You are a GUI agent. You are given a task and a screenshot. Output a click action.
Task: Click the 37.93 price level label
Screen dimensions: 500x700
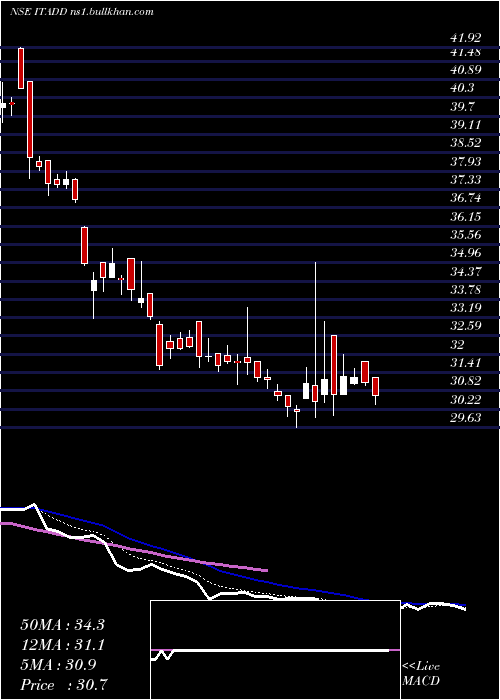point(465,161)
